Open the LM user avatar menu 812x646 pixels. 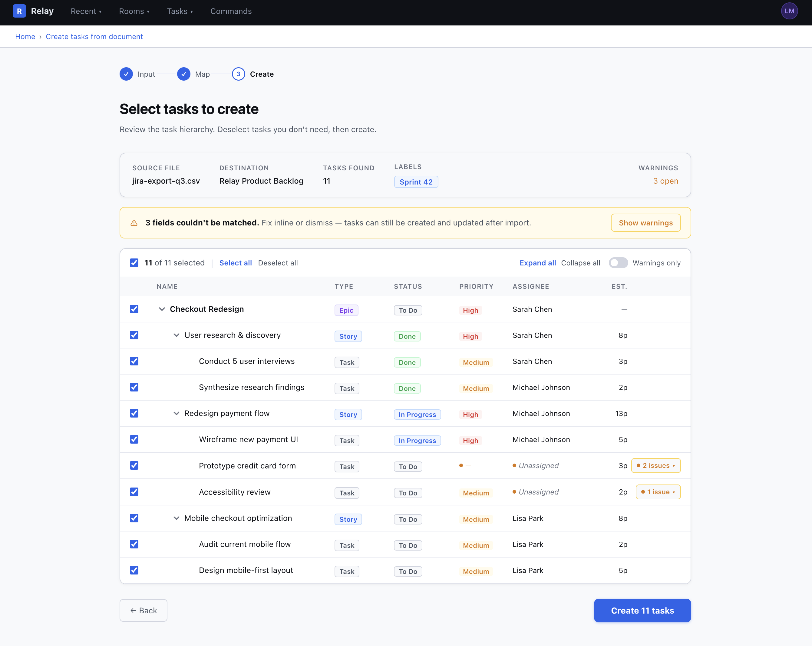[789, 11]
